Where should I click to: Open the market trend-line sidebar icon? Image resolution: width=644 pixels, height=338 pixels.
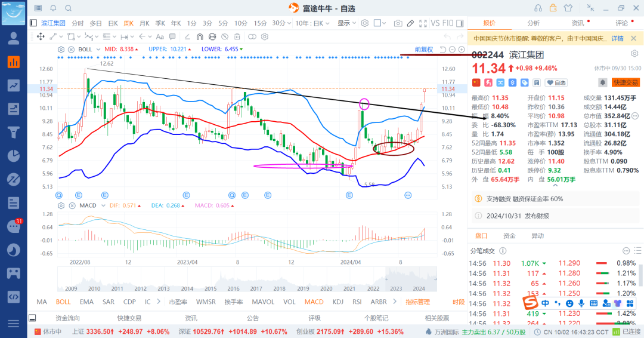pyautogui.click(x=14, y=85)
